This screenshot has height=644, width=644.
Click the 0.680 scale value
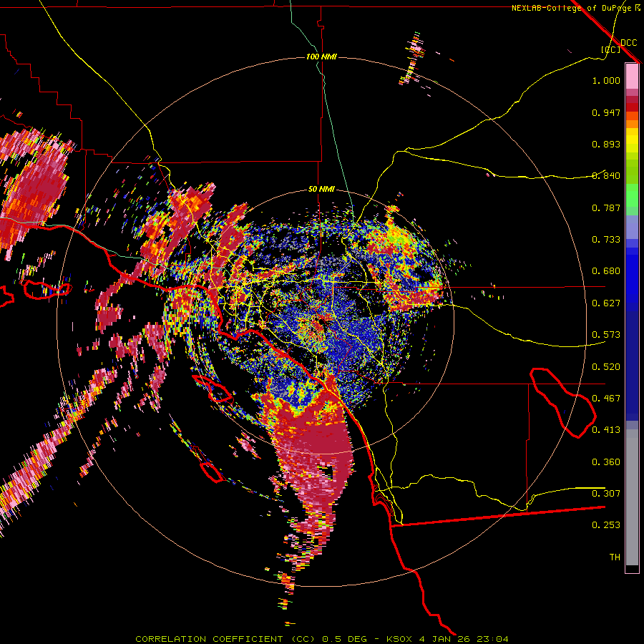[606, 271]
